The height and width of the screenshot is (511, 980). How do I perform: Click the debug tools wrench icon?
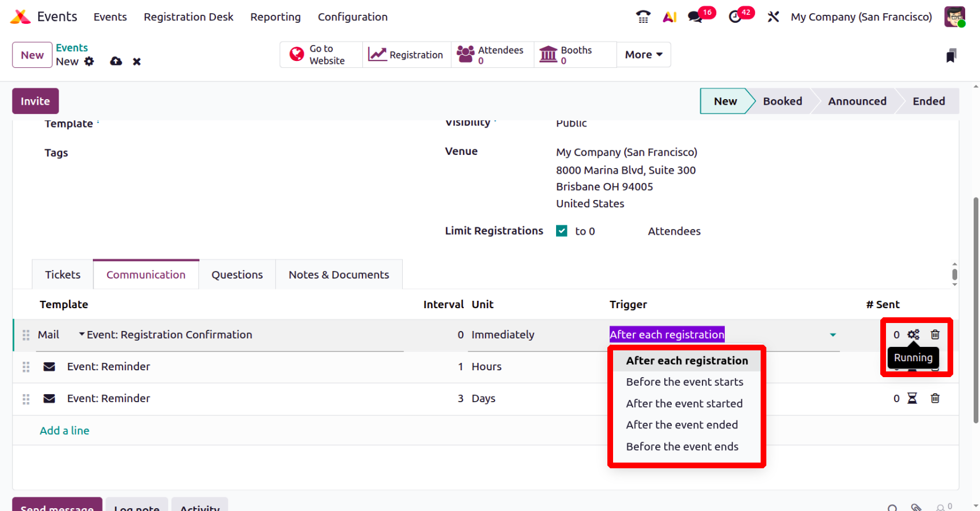(x=773, y=17)
